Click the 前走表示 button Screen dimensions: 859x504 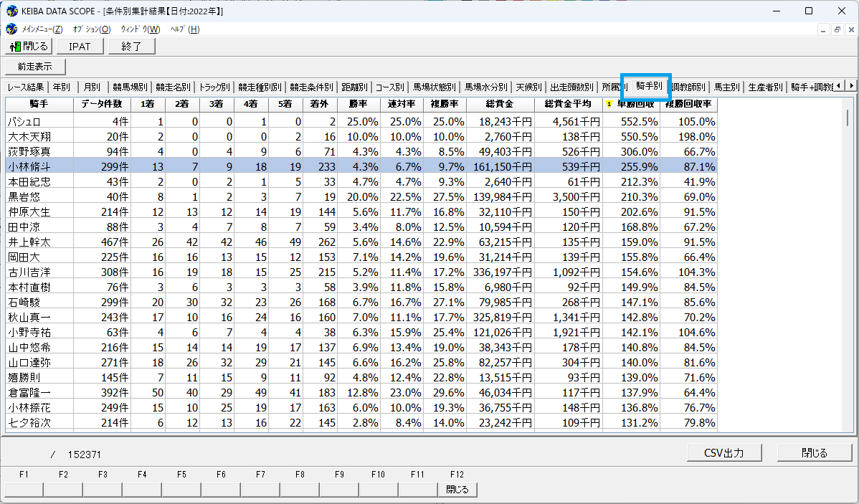pyautogui.click(x=35, y=66)
